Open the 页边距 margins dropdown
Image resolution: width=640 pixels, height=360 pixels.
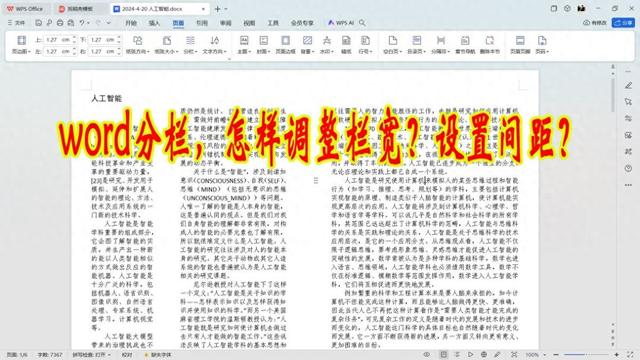coord(21,45)
